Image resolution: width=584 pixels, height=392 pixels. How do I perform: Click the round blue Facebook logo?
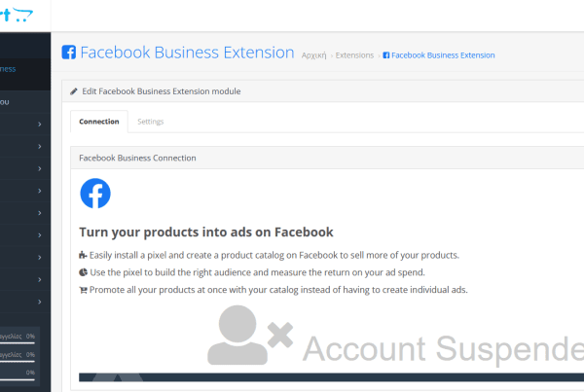click(x=95, y=193)
